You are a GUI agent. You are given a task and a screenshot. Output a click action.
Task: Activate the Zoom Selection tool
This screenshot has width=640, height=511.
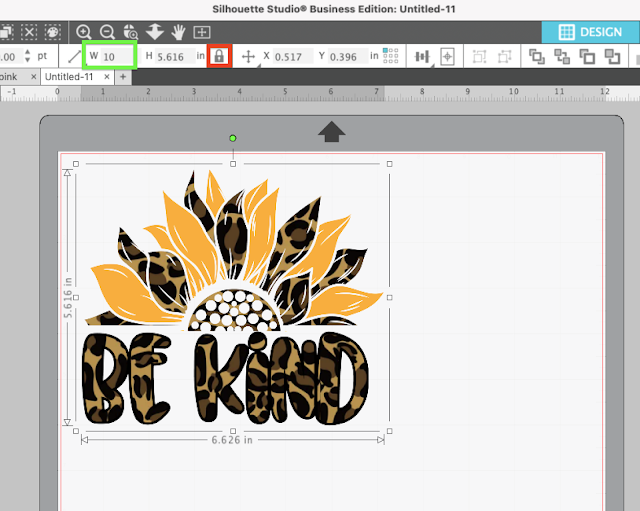131,32
